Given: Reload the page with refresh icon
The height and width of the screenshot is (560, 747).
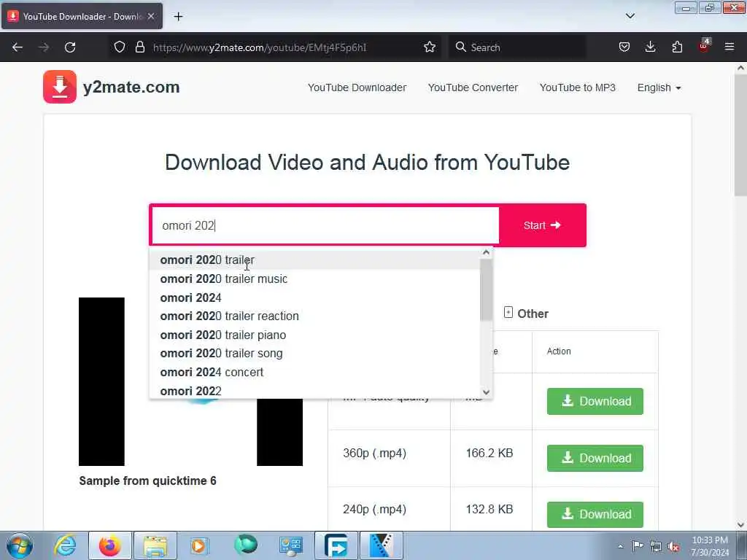Looking at the screenshot, I should [70, 47].
